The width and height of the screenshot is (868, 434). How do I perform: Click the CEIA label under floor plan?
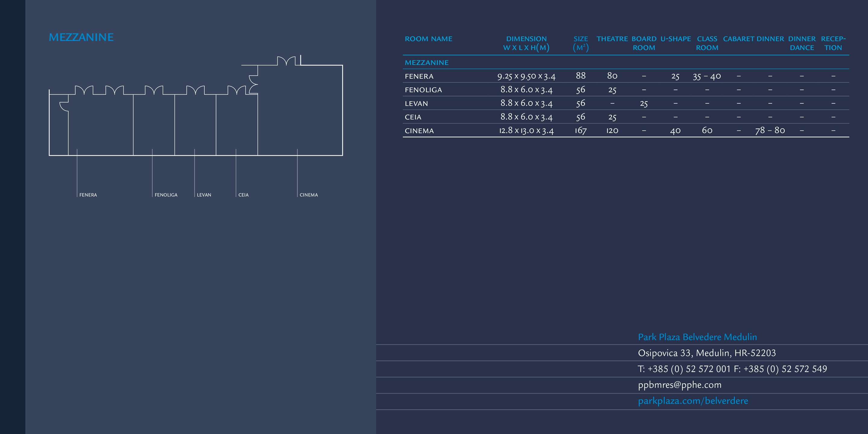coord(243,195)
